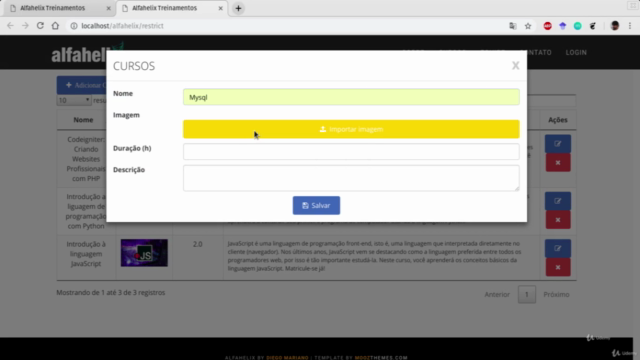640x360 pixels.
Task: Click the site info icon in address bar
Action: click(74, 26)
